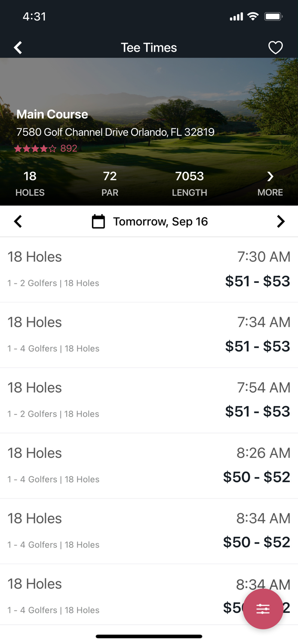Select the 7:54 AM tee time
Image resolution: width=298 pixels, height=644 pixels.
[149, 399]
